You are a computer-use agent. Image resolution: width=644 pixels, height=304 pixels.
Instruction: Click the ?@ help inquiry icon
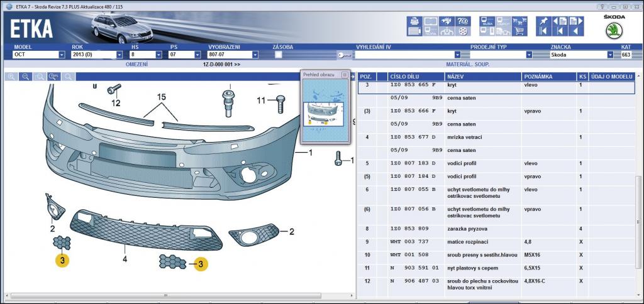(x=463, y=21)
